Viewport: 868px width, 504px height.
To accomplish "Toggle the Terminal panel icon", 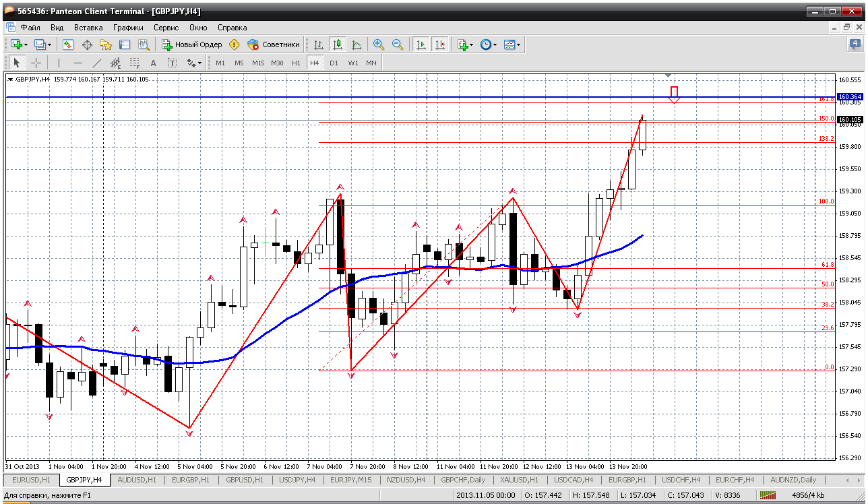I will (x=125, y=44).
